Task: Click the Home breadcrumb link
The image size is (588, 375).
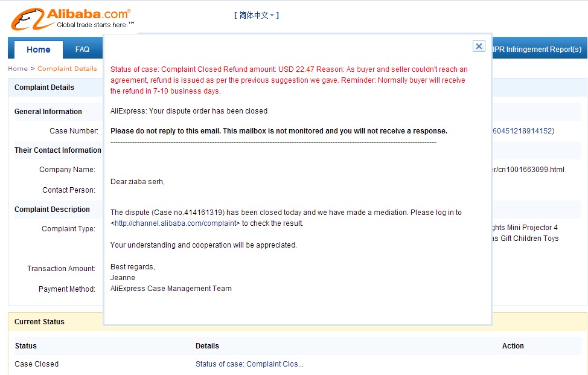Action: [18, 69]
